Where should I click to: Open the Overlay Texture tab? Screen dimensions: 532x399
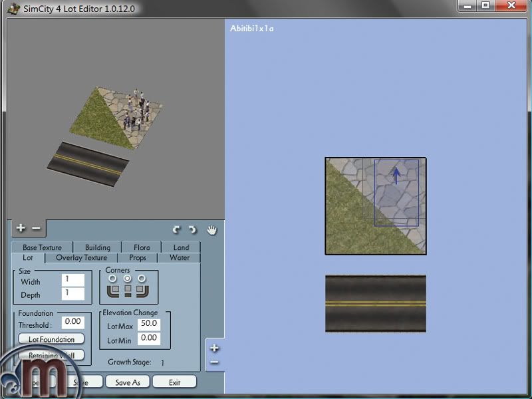81,257
